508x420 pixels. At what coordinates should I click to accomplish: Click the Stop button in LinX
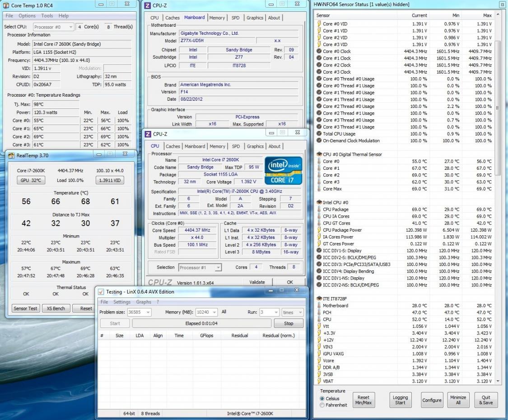(289, 323)
